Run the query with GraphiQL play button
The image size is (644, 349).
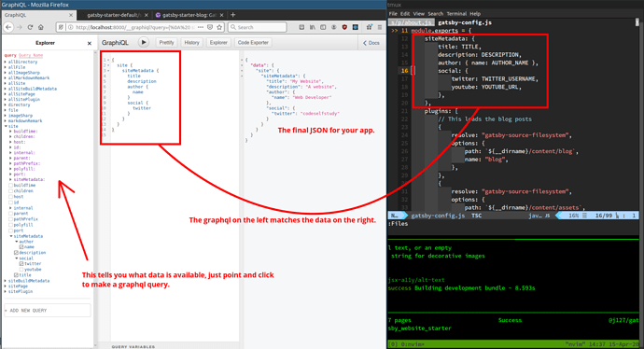(x=144, y=42)
